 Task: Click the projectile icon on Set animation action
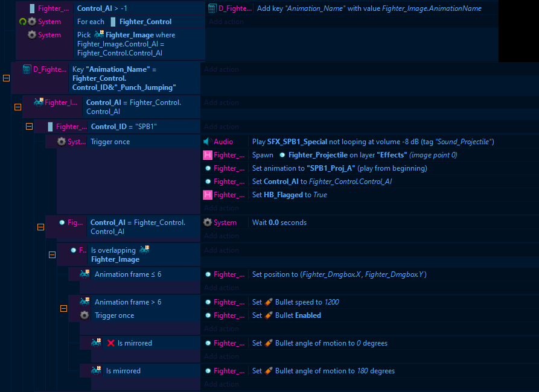[208, 168]
